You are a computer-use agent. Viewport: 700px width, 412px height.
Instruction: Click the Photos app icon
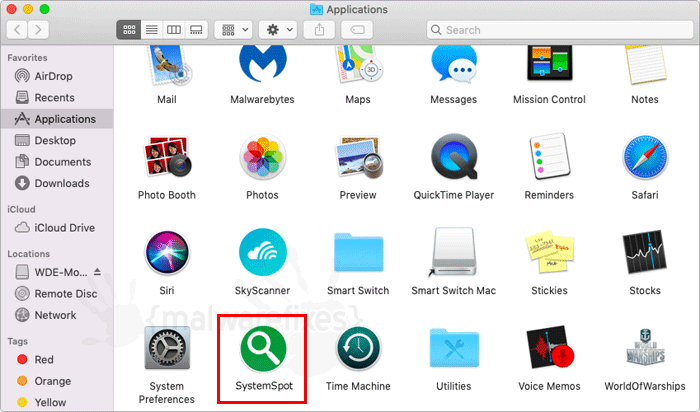262,157
